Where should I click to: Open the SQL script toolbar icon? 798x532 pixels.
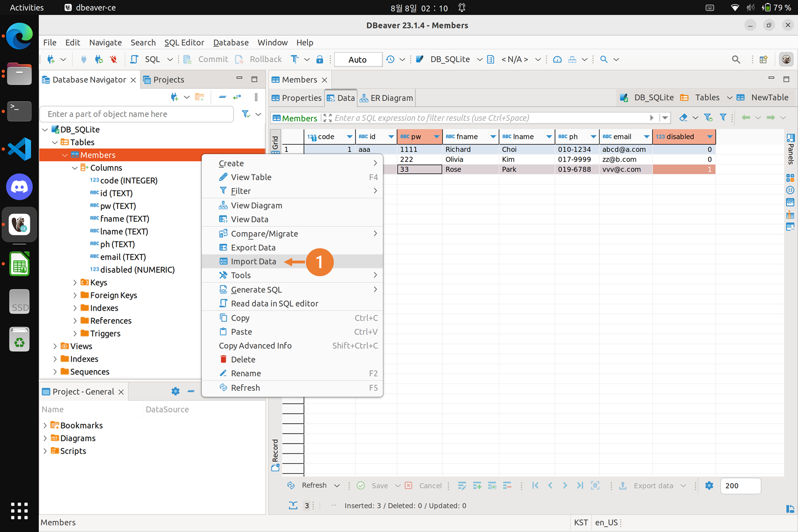[134, 59]
